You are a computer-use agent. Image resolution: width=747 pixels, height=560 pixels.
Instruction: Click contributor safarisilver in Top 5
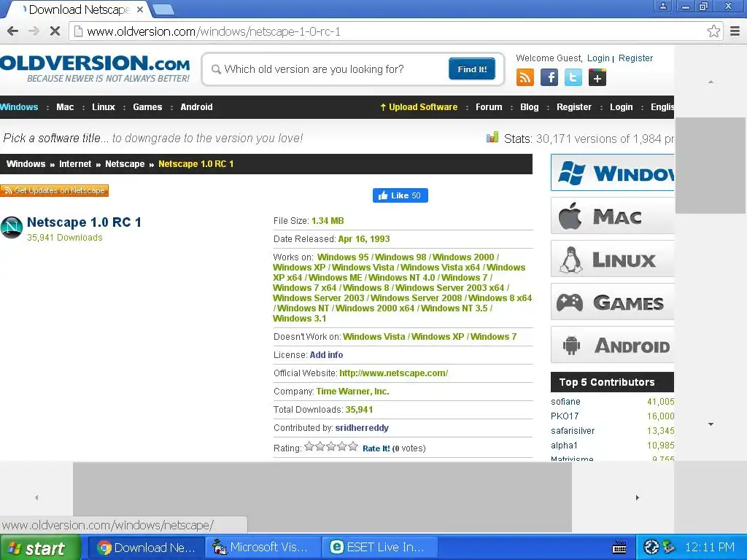(x=573, y=431)
